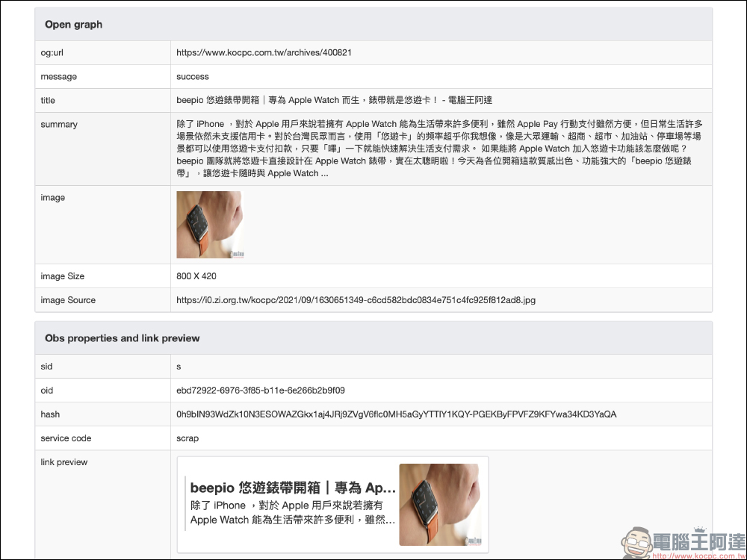This screenshot has height=560, width=747.
Task: Select the summary label cell
Action: coord(103,149)
